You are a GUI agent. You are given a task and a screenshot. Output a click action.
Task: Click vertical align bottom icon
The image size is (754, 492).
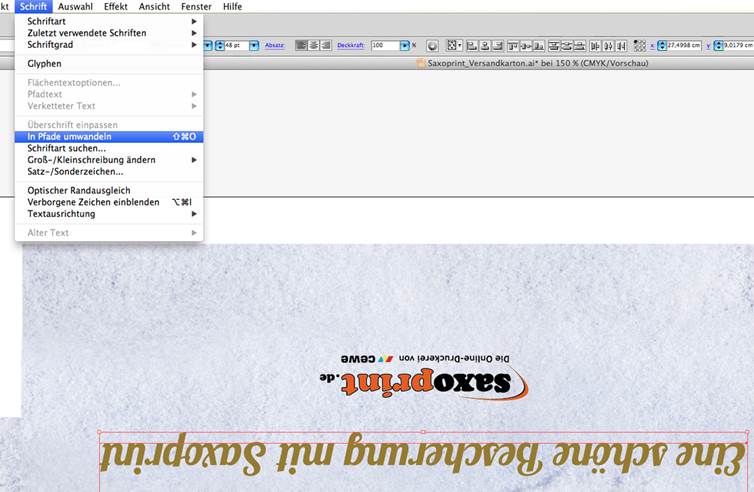(x=539, y=46)
